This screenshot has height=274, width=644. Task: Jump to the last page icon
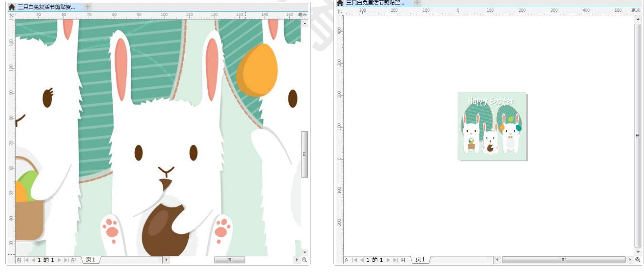66,259
